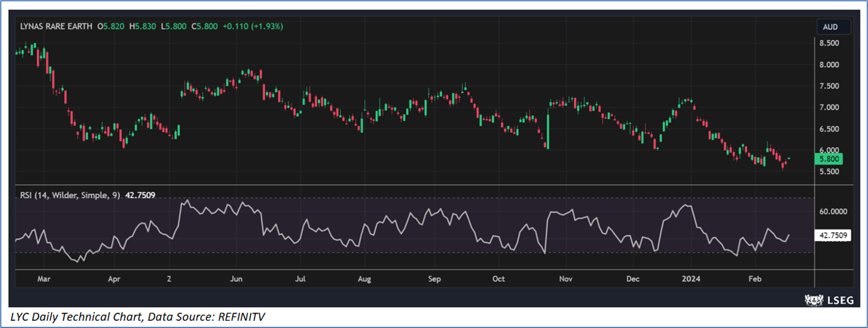The image size is (868, 328).
Task: Click the Mar date axis label
Action: pyautogui.click(x=44, y=279)
